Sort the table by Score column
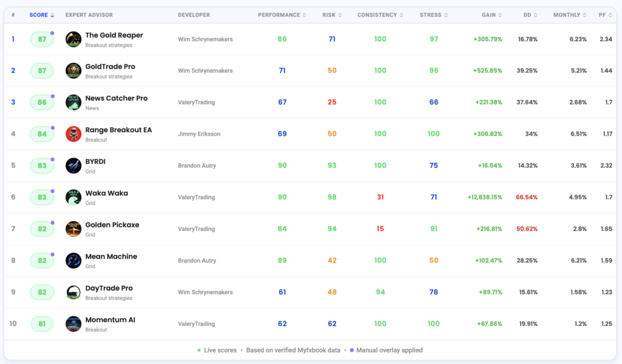Viewport: 622px width, 364px height. (x=42, y=15)
